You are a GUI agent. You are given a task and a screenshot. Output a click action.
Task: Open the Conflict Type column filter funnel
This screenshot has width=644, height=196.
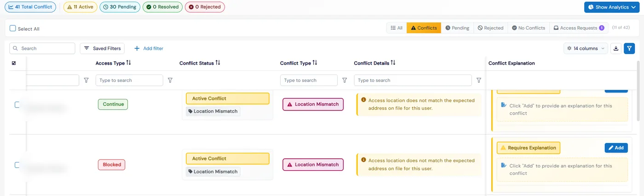pyautogui.click(x=345, y=80)
